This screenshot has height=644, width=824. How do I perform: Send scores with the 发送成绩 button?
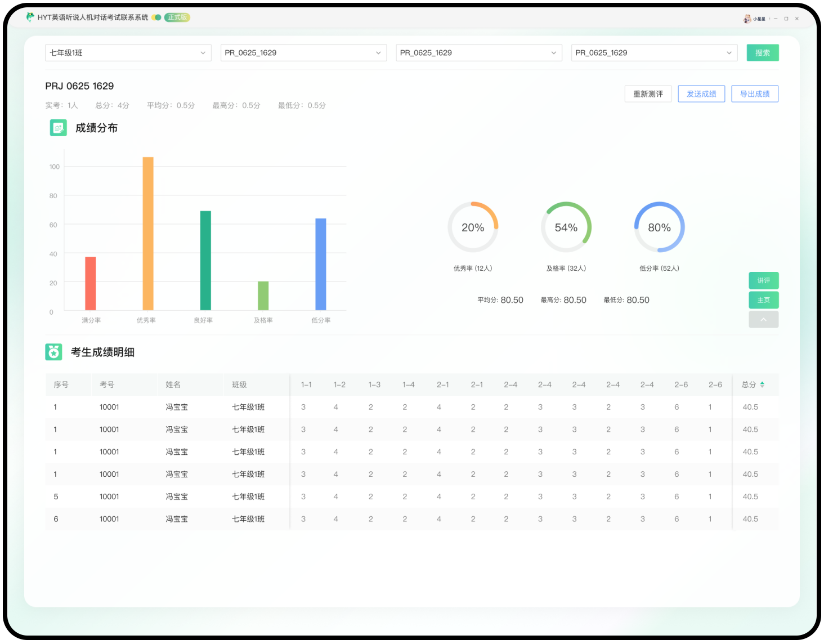[701, 94]
